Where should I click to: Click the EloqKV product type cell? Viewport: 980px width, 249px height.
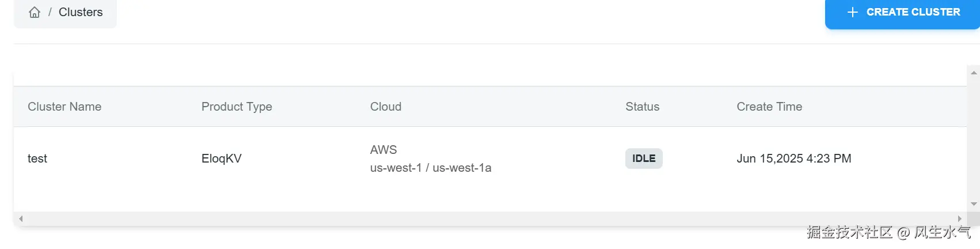click(x=222, y=159)
